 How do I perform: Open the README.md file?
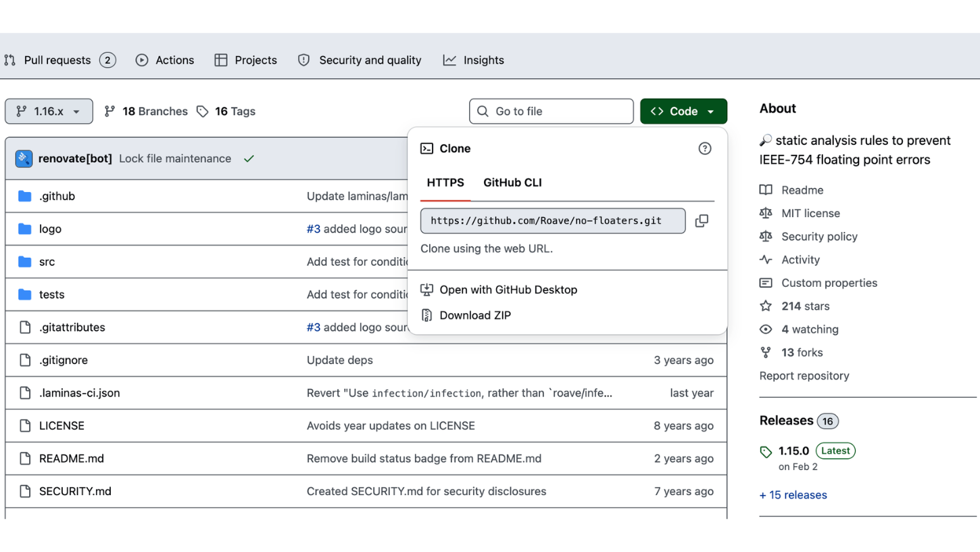tap(72, 459)
